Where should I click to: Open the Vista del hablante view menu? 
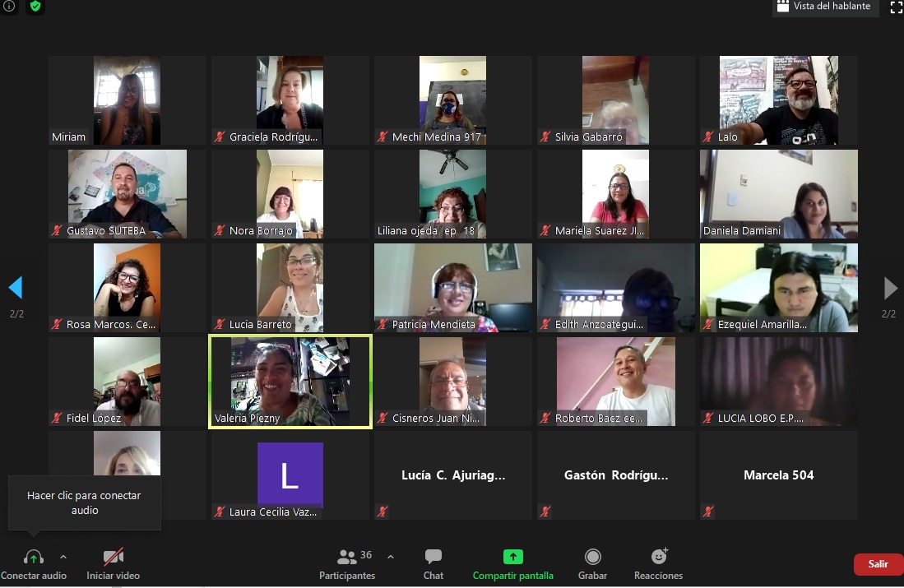coord(825,7)
